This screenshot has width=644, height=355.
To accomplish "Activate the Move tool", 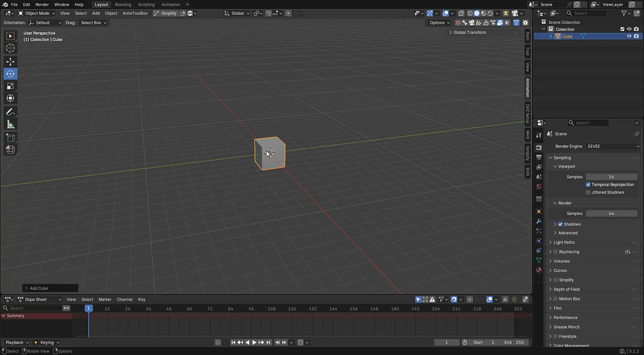I will click(x=10, y=62).
